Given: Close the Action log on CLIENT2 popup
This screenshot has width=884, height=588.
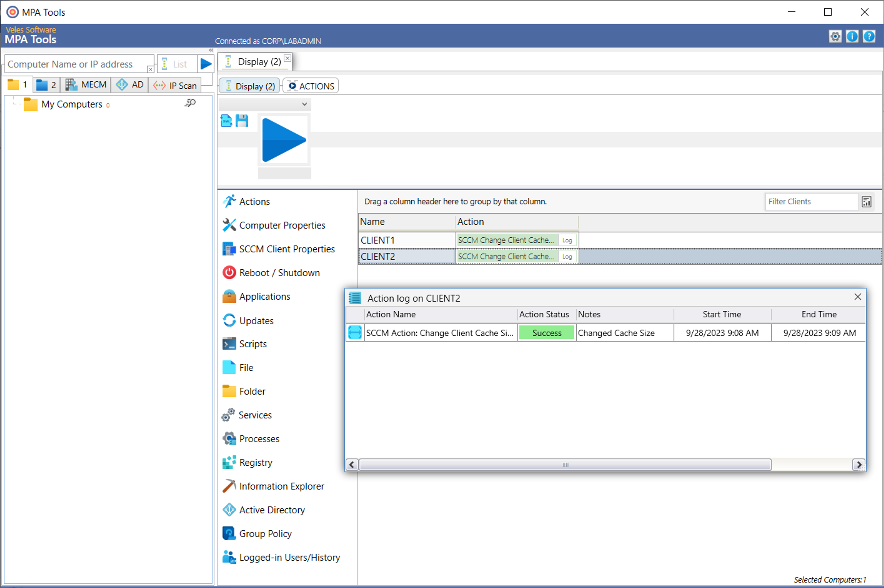Looking at the screenshot, I should [857, 297].
